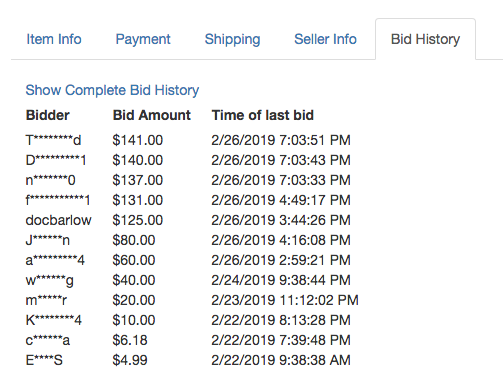
Task: Switch to the Payment tab
Action: [x=143, y=39]
